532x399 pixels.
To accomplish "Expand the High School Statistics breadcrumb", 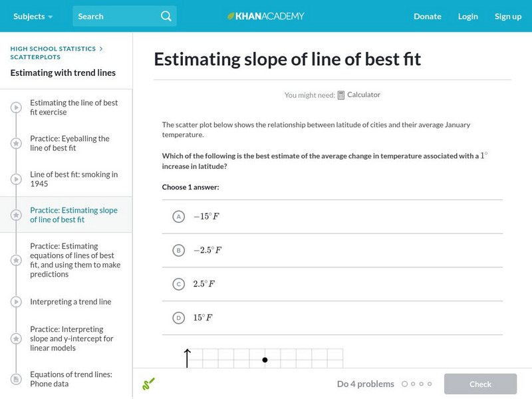I will (x=53, y=49).
